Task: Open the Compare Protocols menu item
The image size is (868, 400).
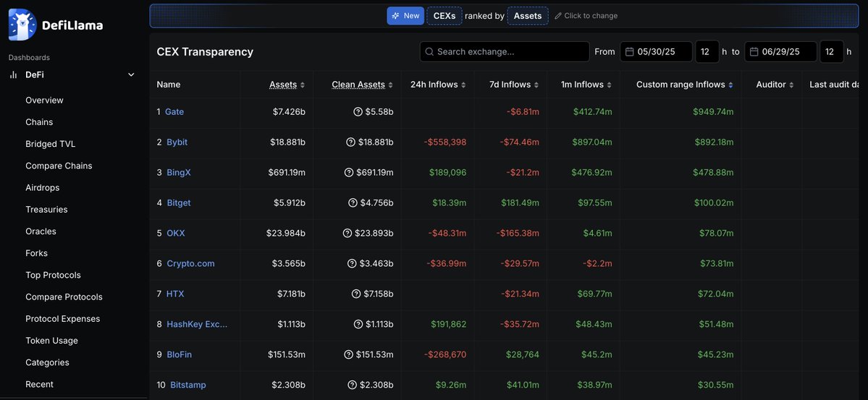Action: click(64, 297)
